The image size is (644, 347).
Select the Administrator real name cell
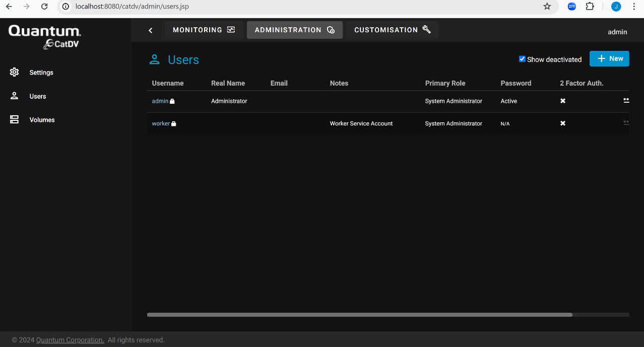pyautogui.click(x=229, y=101)
